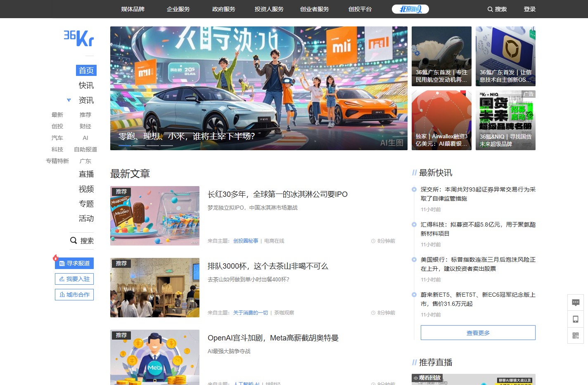
Task: Select 汽车 news subcategory
Action: click(57, 138)
